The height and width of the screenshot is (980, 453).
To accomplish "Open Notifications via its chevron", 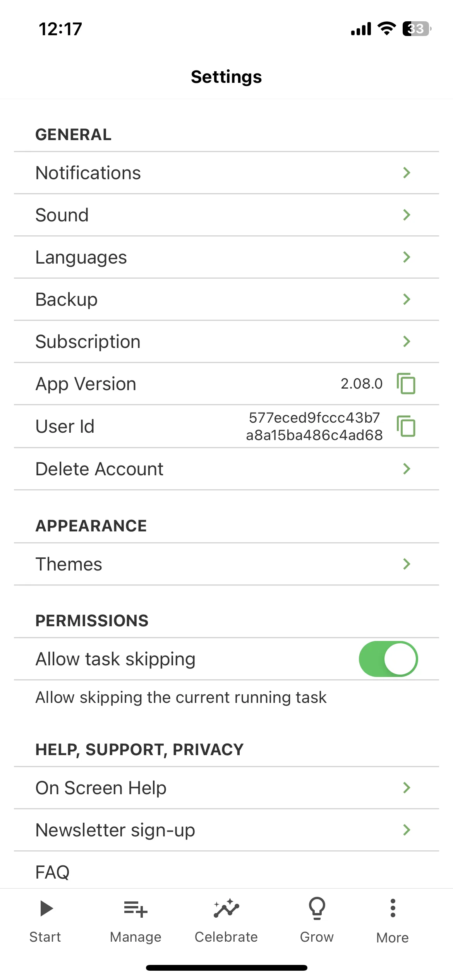I will (407, 173).
